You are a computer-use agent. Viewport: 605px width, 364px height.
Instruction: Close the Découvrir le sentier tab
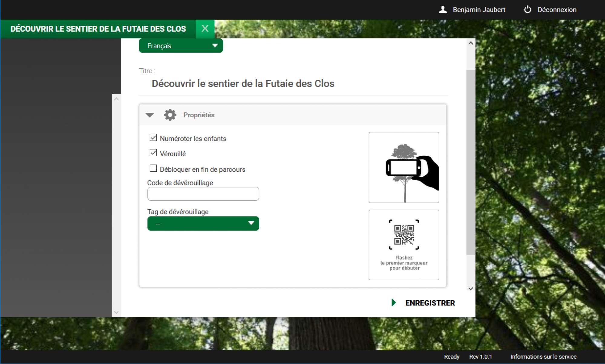coord(205,29)
